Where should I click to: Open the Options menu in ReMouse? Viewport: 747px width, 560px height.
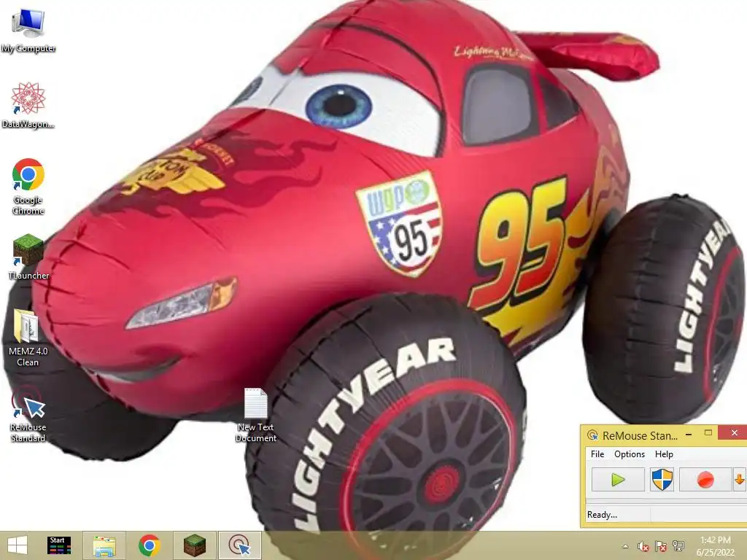coord(630,454)
